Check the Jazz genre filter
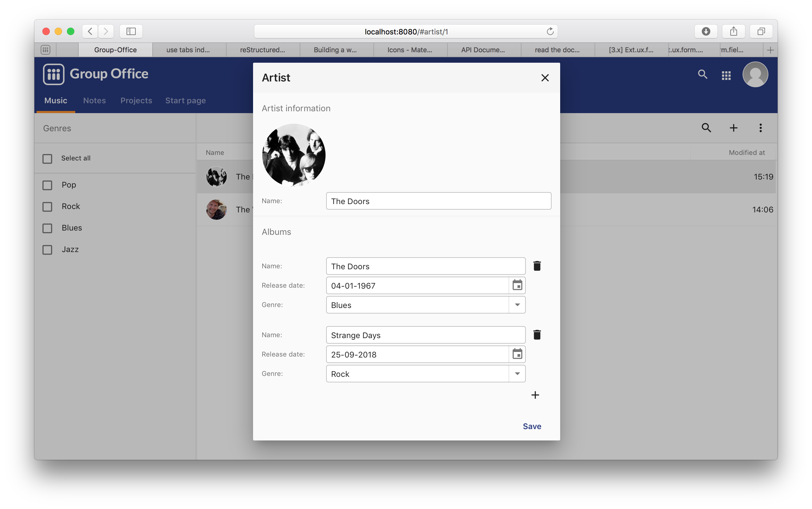Viewport: 812px width, 509px height. [x=47, y=250]
